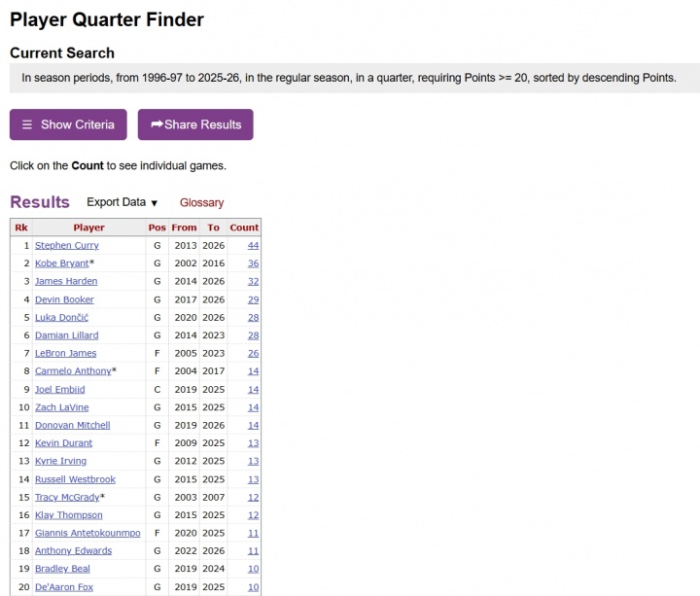Open the Glossary link

pyautogui.click(x=201, y=203)
